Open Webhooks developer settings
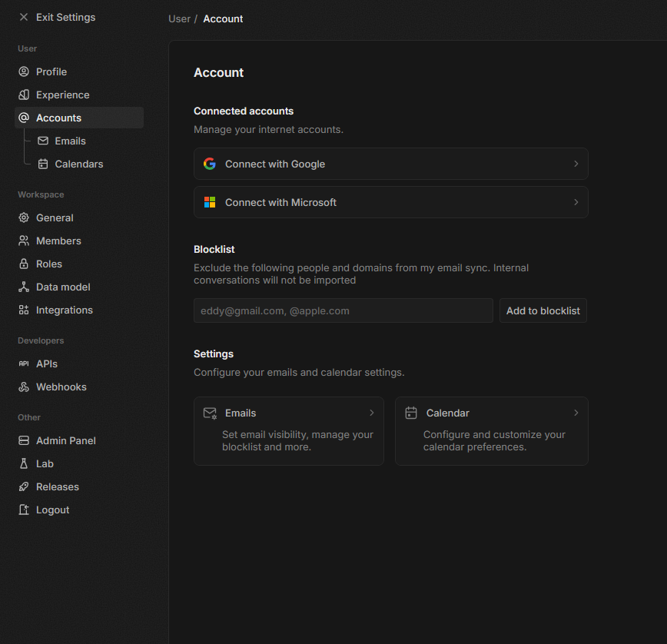Viewport: 667px width, 644px height. pos(79,387)
